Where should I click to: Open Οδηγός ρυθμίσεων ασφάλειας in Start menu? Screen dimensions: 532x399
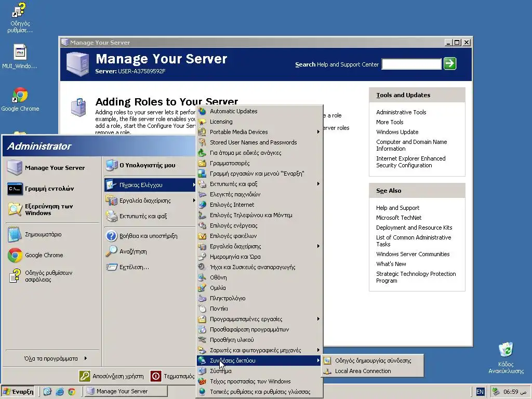[x=52, y=276]
